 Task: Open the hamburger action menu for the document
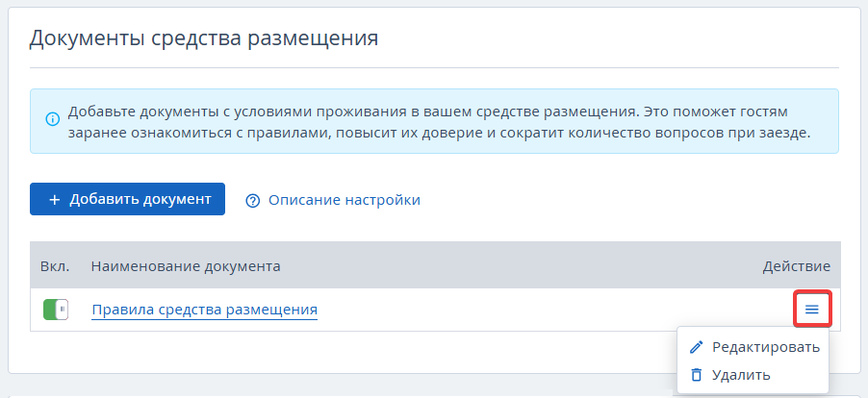pyautogui.click(x=811, y=310)
